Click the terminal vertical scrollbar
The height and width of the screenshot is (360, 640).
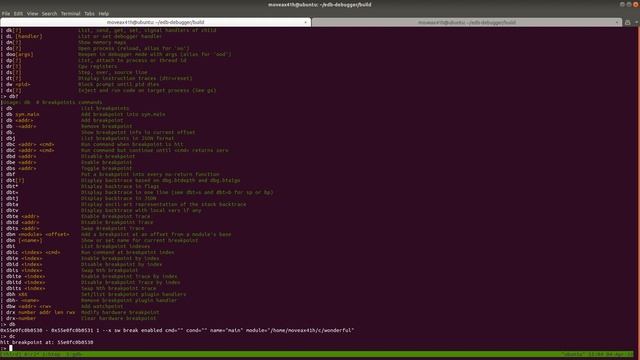pyautogui.click(x=638, y=192)
